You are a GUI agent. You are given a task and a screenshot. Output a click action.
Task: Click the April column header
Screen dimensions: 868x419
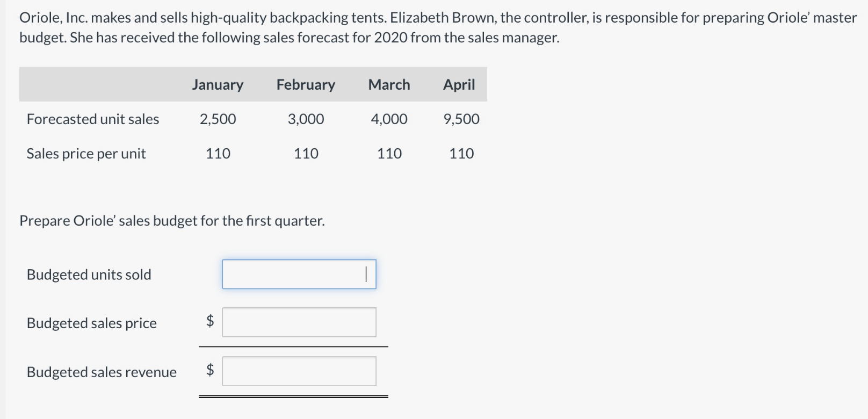459,85
